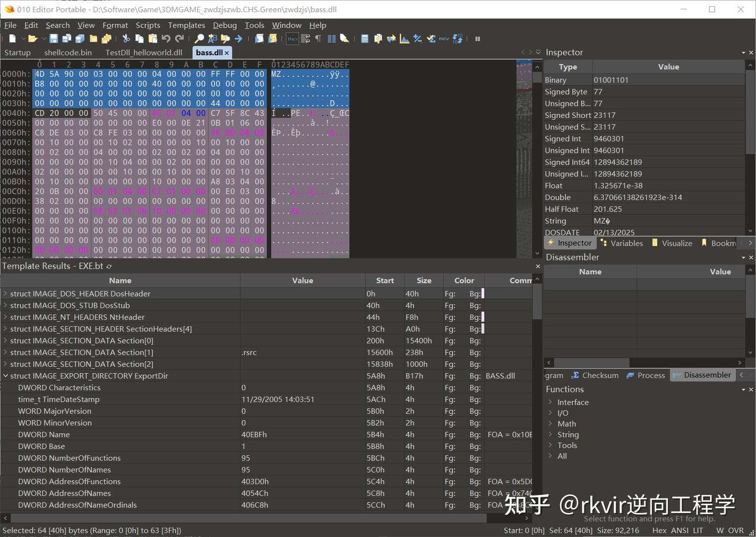Click the Goto arrow icon
This screenshot has height=537, width=756.
tap(238, 39)
